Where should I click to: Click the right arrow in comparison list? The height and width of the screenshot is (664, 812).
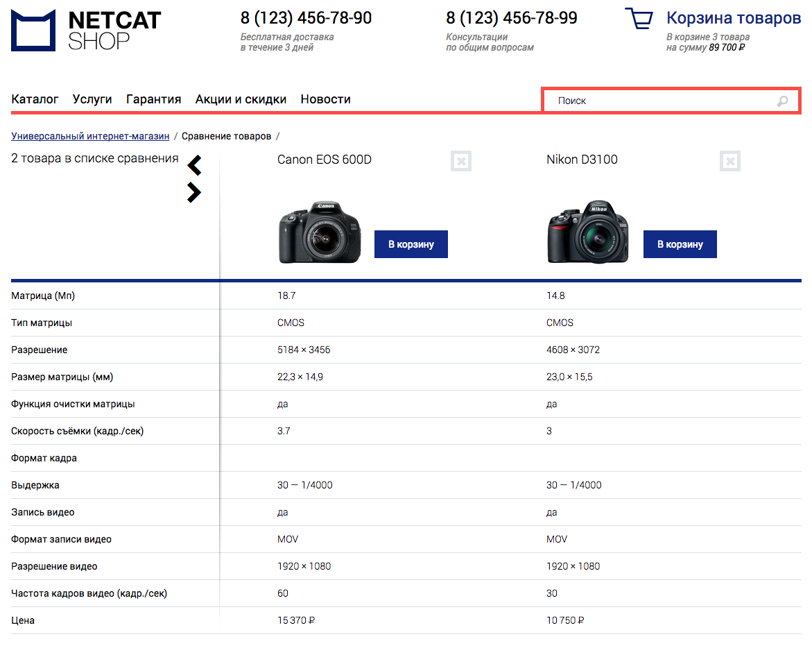194,192
